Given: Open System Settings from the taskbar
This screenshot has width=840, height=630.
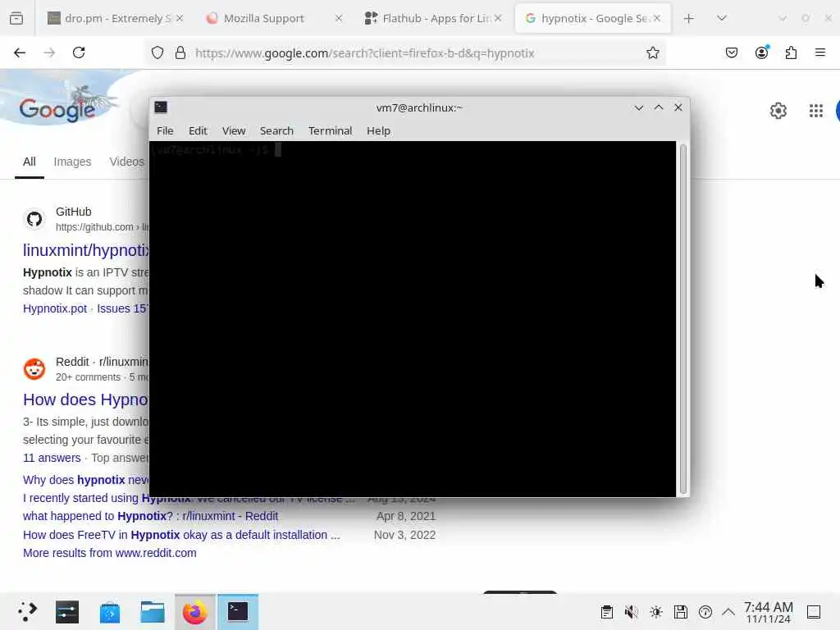Looking at the screenshot, I should (x=67, y=612).
